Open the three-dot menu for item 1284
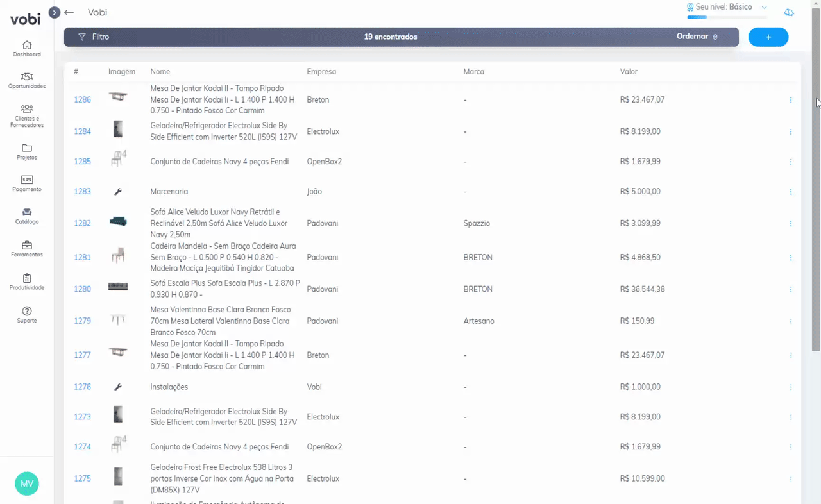This screenshot has height=504, width=821. pos(791,132)
